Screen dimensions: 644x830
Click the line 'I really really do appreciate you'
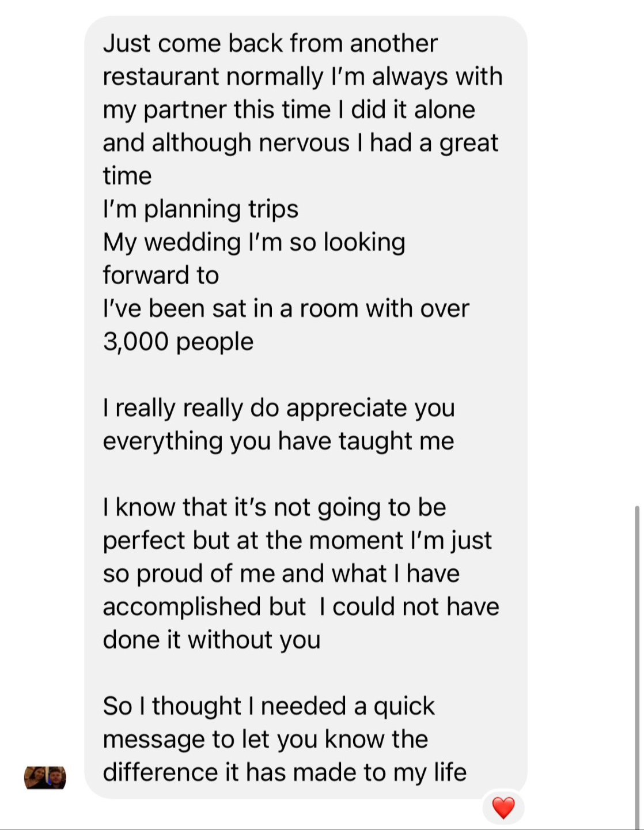click(279, 408)
